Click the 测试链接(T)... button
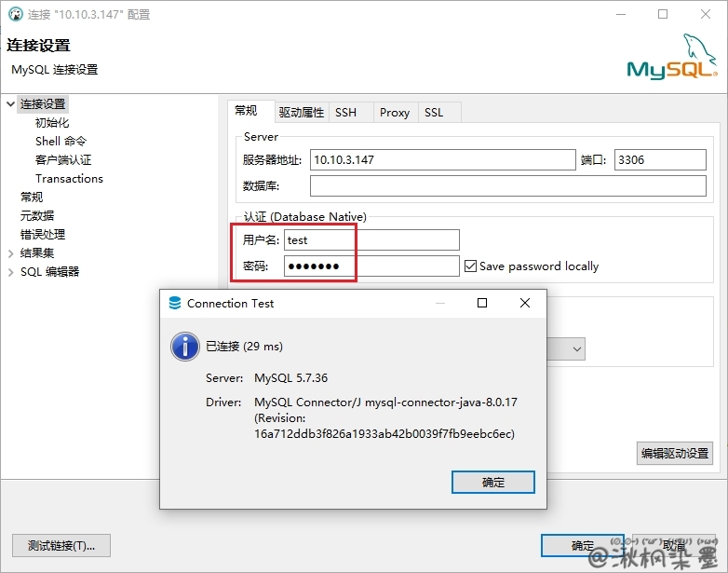 61,545
